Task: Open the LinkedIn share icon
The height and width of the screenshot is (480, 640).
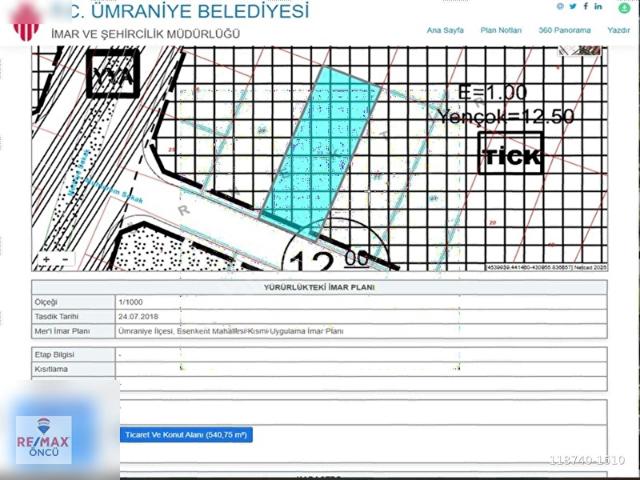Action: tap(598, 6)
